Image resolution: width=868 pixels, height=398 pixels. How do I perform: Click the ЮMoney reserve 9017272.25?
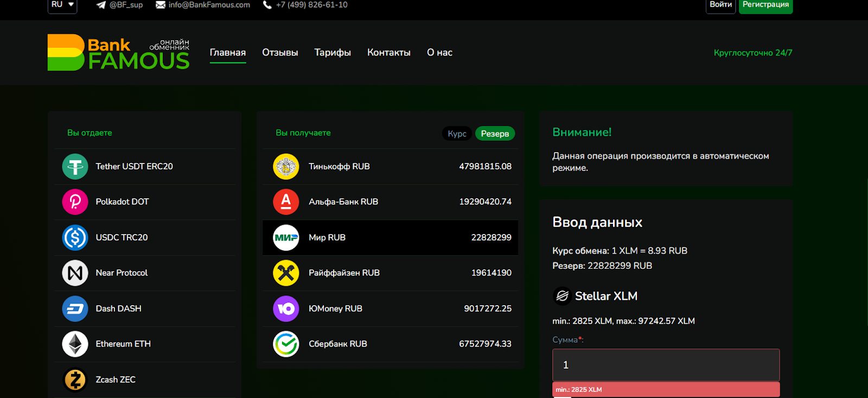487,309
